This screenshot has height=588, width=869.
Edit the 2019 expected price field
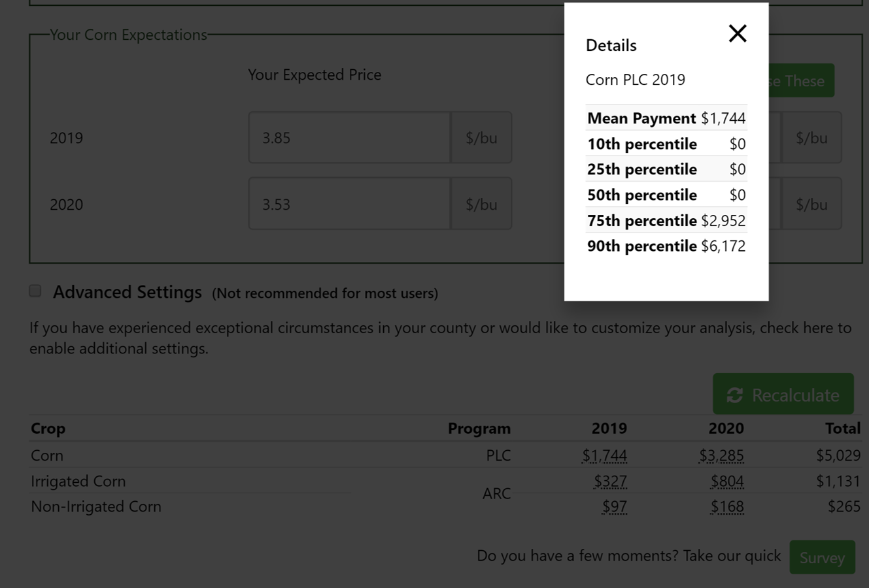[349, 138]
